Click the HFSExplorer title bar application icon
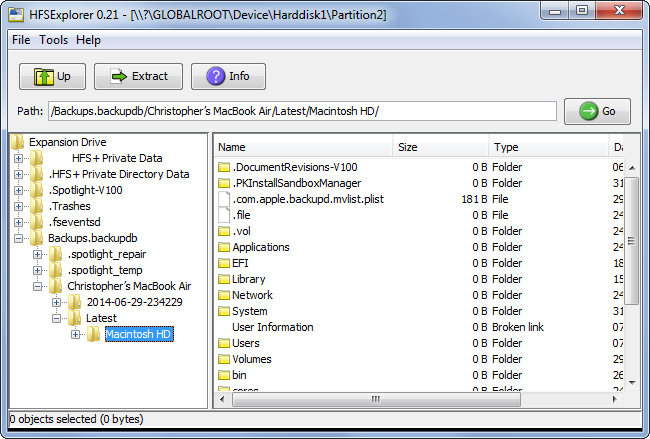 tap(16, 15)
